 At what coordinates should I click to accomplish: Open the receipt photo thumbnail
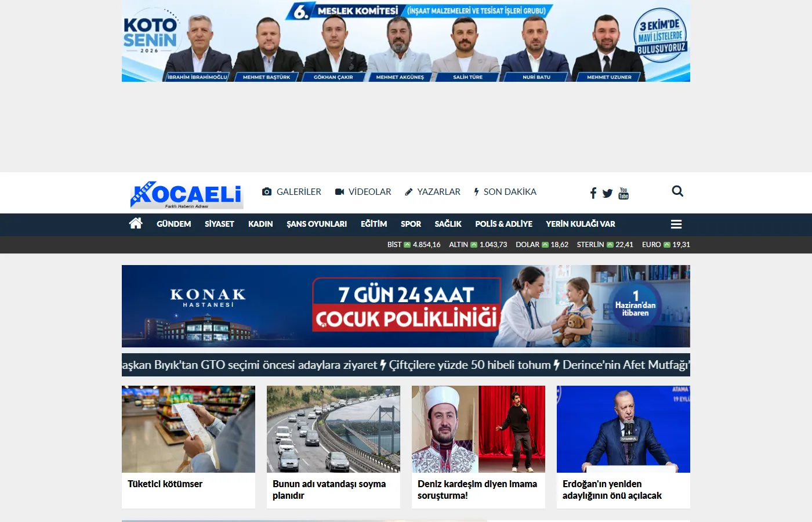[188, 429]
